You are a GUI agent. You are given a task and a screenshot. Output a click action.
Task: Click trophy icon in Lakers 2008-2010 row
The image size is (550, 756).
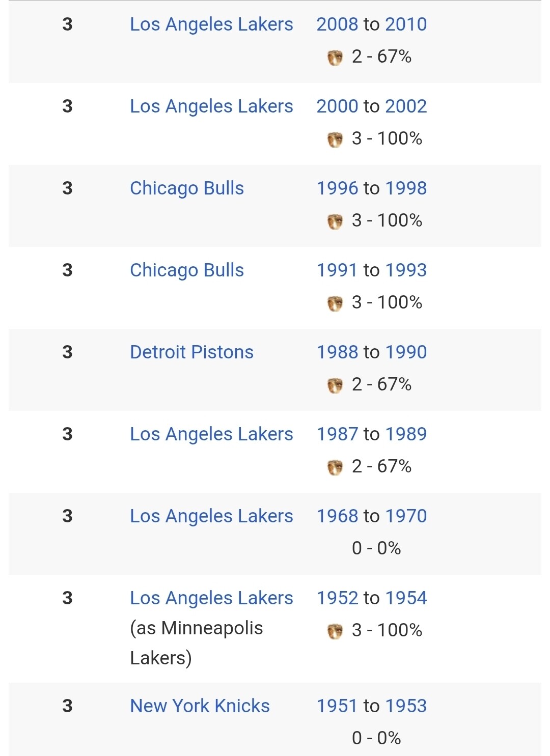pyautogui.click(x=335, y=58)
